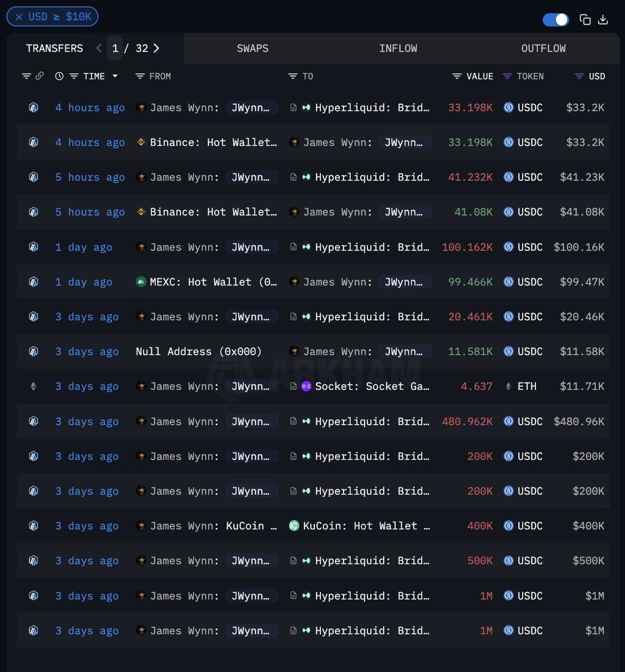Click KuCoin: Hot Wallet recipient

coord(366,526)
